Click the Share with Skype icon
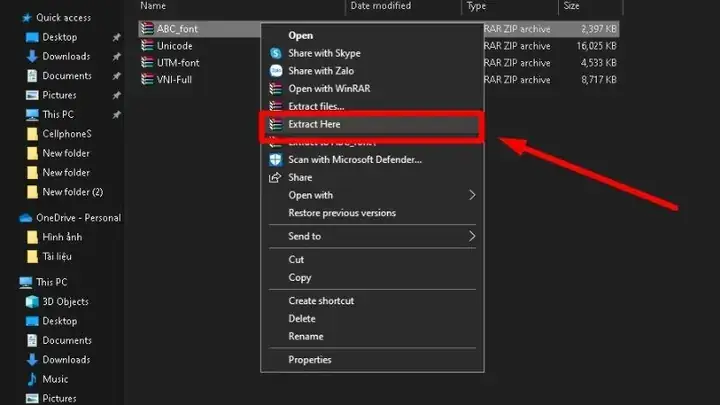The width and height of the screenshot is (720, 405). pyautogui.click(x=275, y=53)
